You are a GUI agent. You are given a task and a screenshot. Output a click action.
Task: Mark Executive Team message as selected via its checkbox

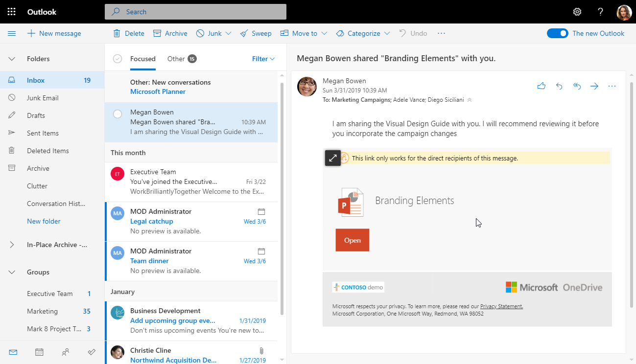point(117,173)
